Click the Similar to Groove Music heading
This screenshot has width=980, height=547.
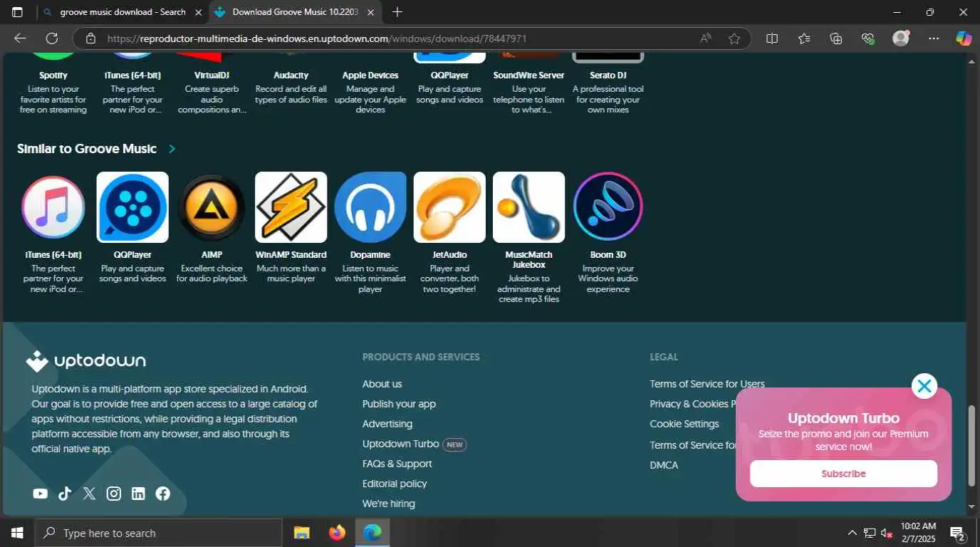[x=87, y=149]
